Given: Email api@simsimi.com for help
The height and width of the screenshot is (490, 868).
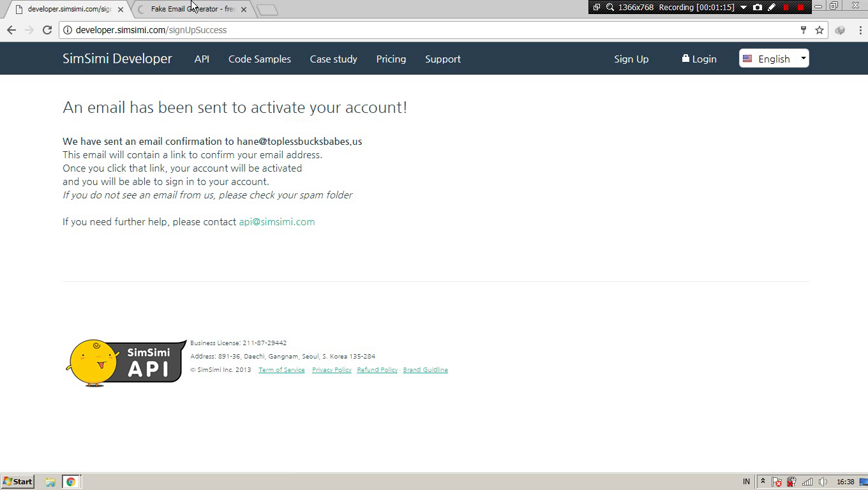Looking at the screenshot, I should [x=277, y=222].
